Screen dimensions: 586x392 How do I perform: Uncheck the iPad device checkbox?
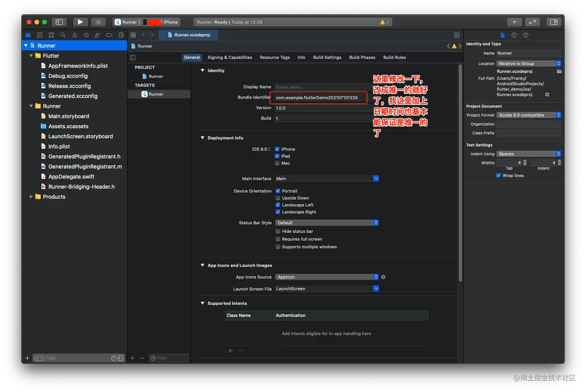[x=277, y=156]
